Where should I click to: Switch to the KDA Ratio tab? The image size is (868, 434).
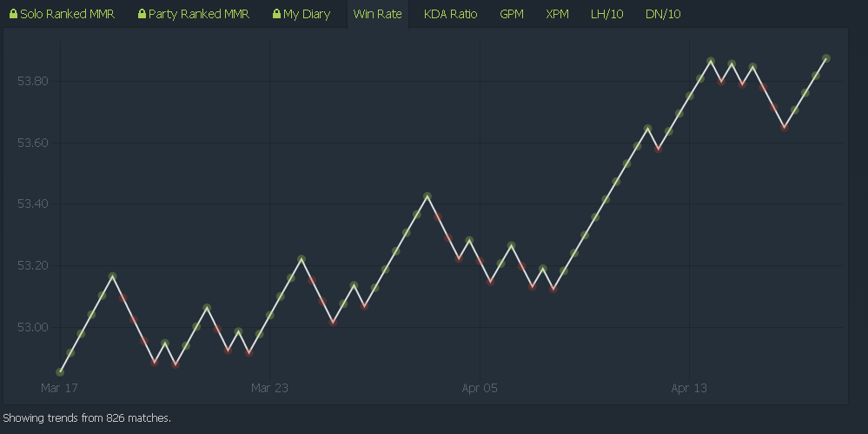(451, 14)
